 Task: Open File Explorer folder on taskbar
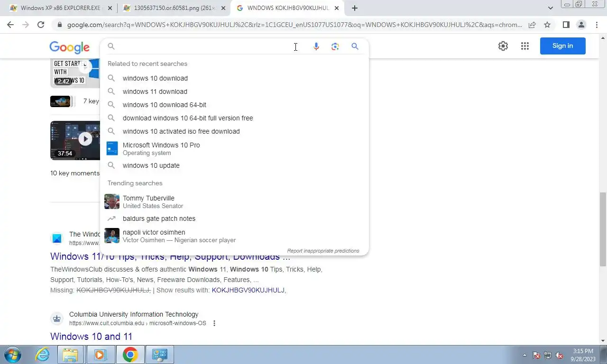coord(70,355)
